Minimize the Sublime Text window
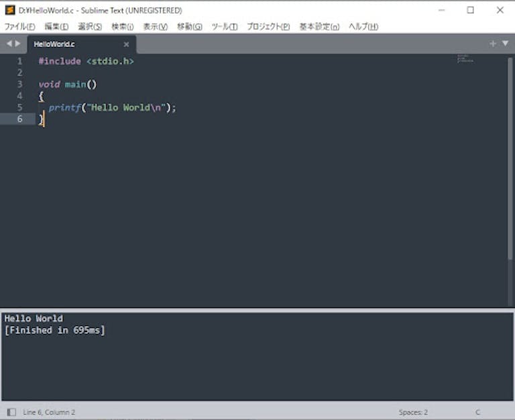This screenshot has width=515, height=420. (442, 10)
